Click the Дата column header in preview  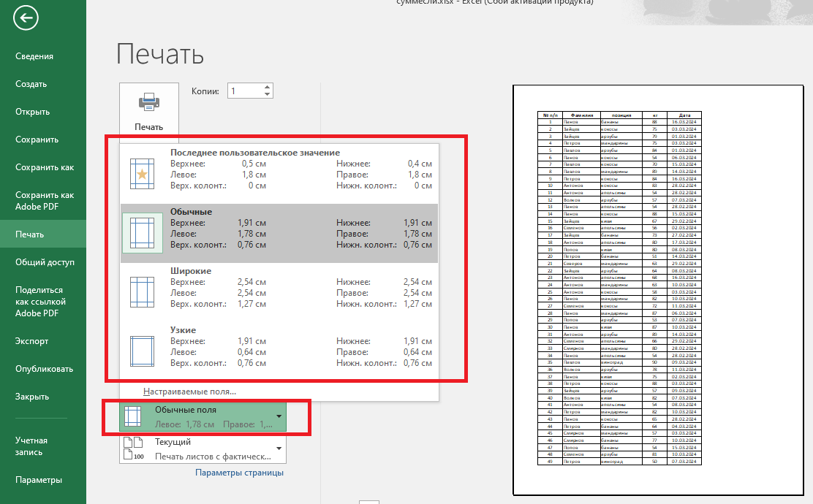pyautogui.click(x=684, y=115)
